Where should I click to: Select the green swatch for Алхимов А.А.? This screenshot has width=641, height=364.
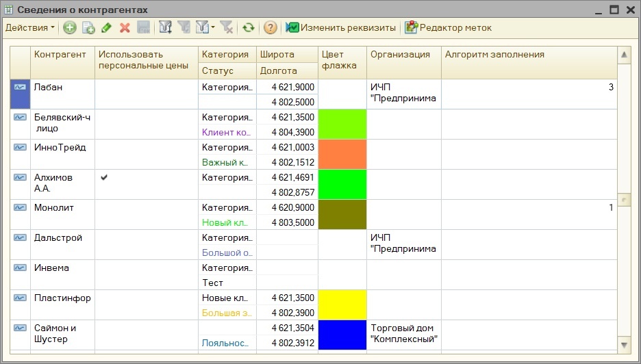(x=342, y=185)
